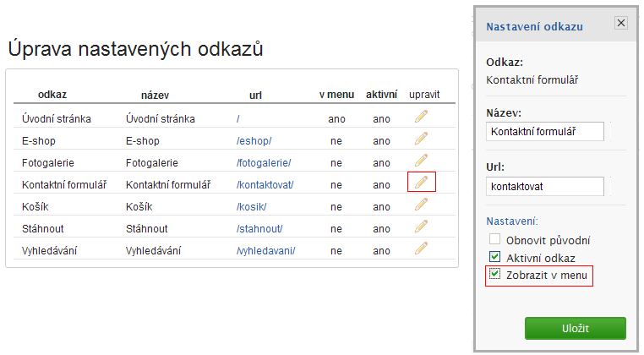Click the /vyhledavani/ url link

coord(266,251)
